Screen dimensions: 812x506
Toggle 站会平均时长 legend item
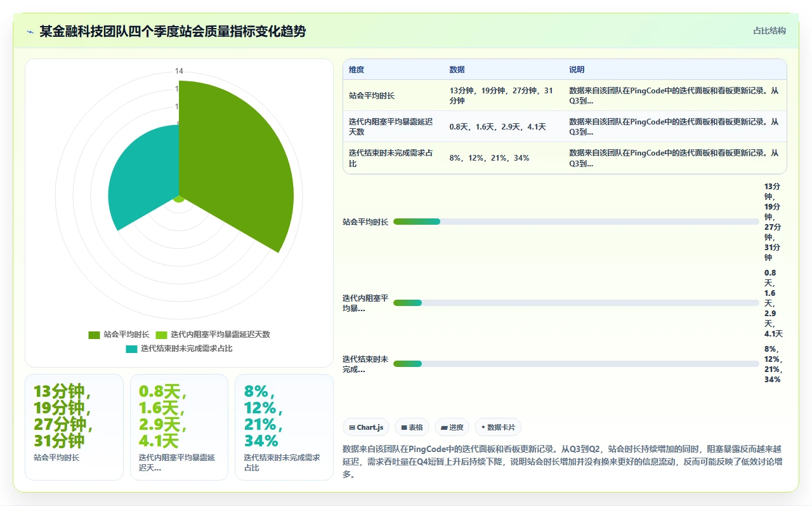coord(119,335)
